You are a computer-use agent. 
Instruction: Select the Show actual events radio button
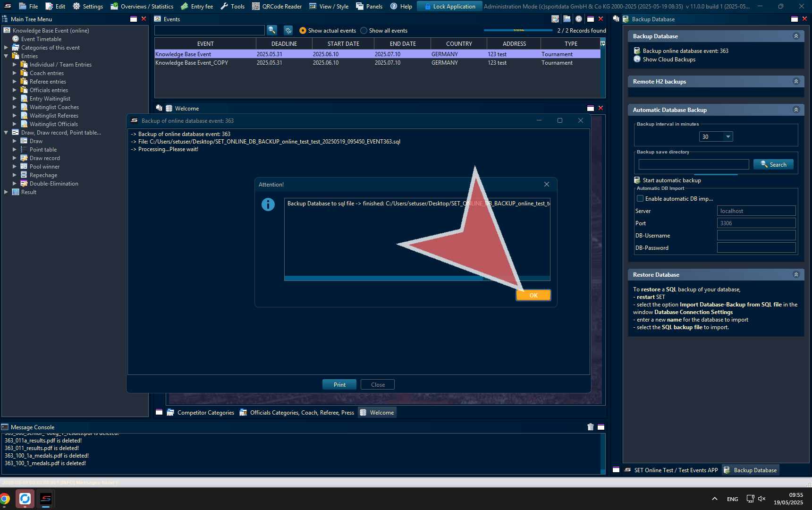[303, 31]
